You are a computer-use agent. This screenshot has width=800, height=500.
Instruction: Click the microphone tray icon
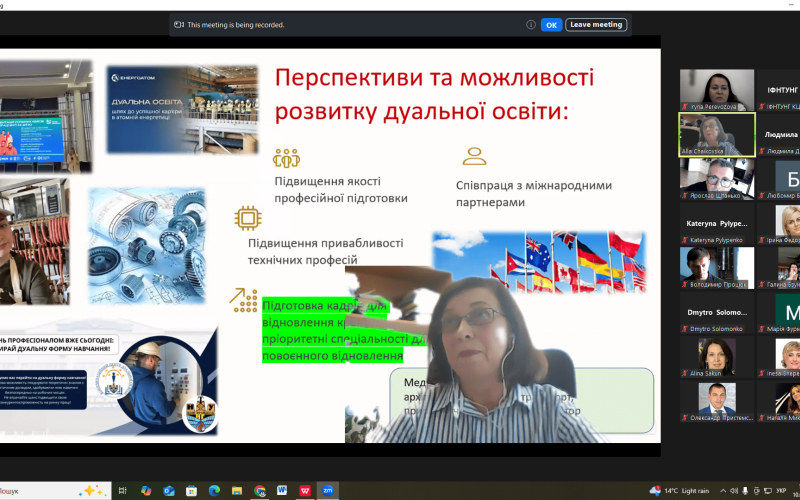click(x=746, y=491)
